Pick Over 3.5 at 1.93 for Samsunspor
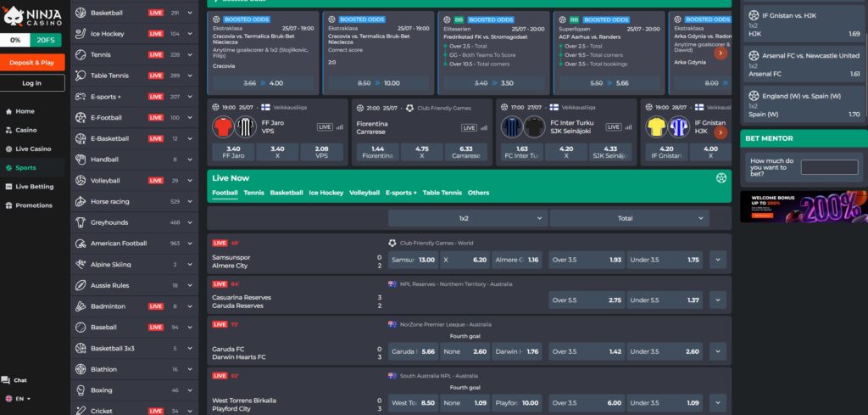 coord(587,260)
